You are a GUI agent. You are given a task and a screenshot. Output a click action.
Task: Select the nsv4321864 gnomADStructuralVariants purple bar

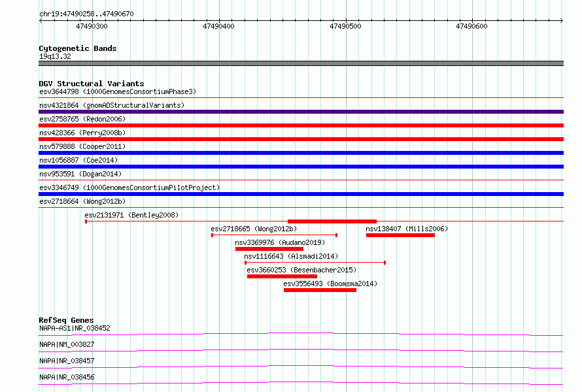(301, 112)
